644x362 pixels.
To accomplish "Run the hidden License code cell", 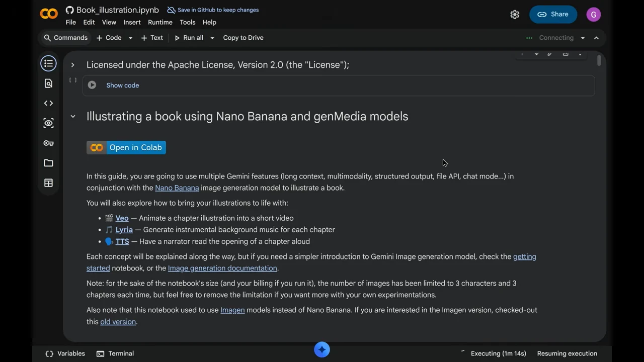I will pos(92,85).
